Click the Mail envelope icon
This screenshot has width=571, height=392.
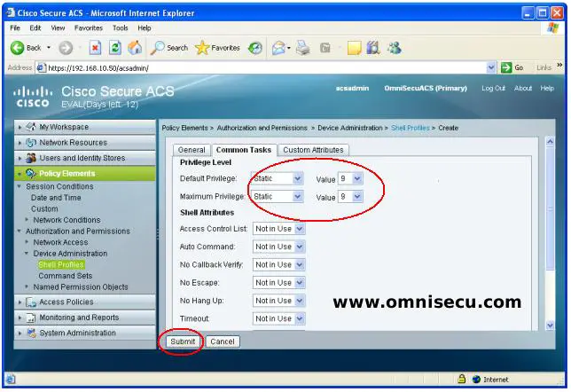pyautogui.click(x=278, y=48)
